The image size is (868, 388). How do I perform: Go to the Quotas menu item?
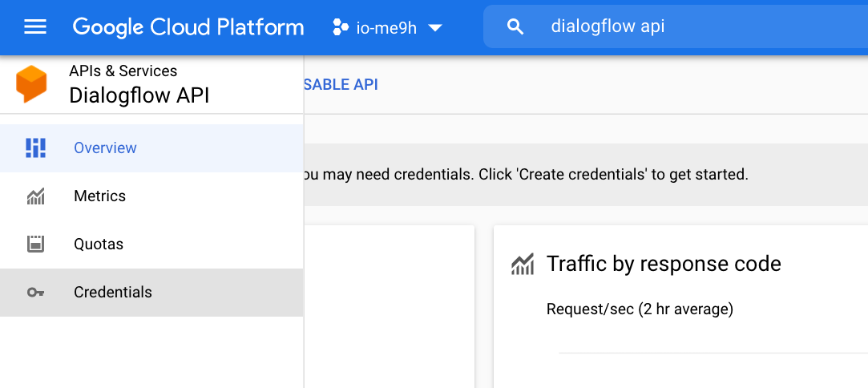[x=98, y=245]
